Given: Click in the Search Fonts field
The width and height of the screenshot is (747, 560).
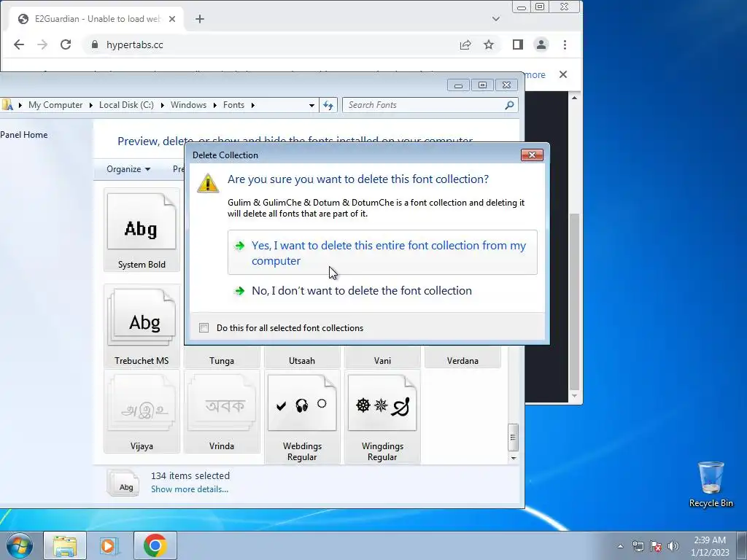Looking at the screenshot, I should (x=424, y=105).
